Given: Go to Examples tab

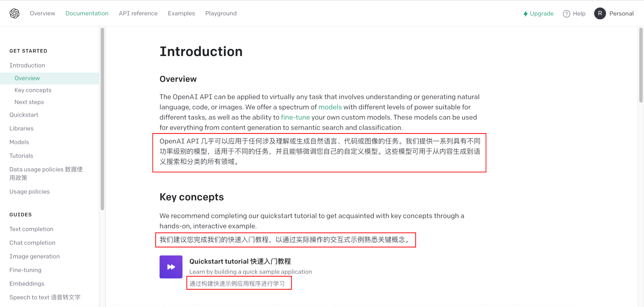Looking at the screenshot, I should click(x=181, y=14).
